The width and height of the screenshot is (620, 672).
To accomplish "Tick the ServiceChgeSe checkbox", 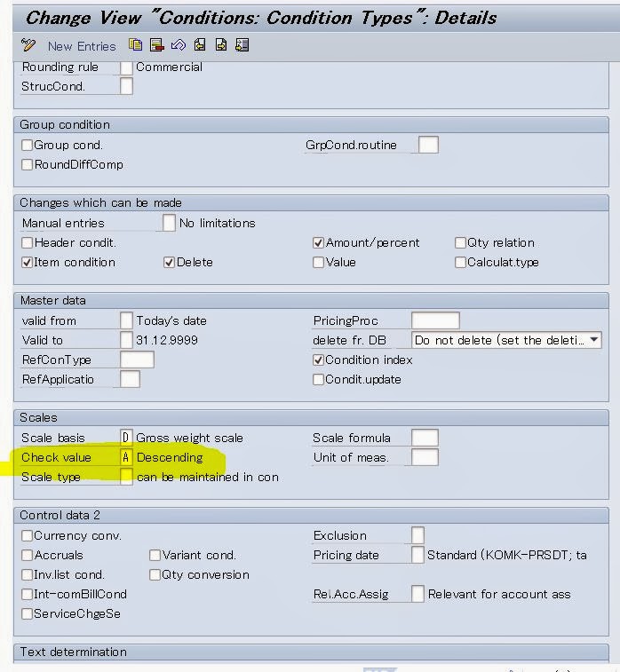I will coord(27,614).
